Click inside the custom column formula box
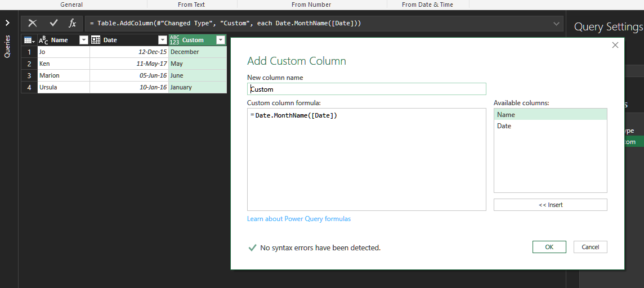This screenshot has width=644, height=288. click(366, 160)
